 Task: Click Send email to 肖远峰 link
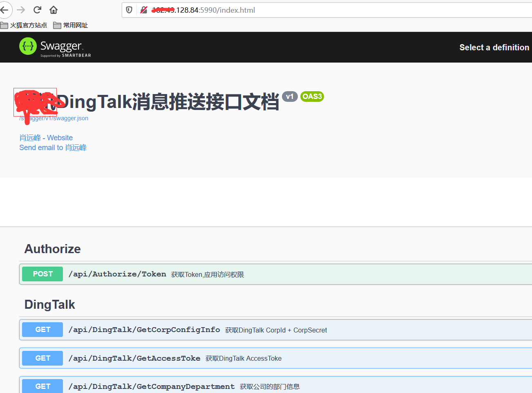point(53,148)
